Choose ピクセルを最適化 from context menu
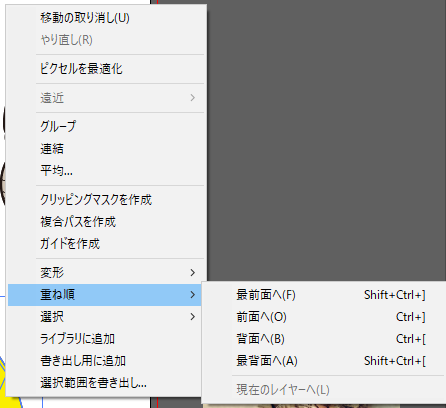The image size is (446, 408). (x=105, y=69)
